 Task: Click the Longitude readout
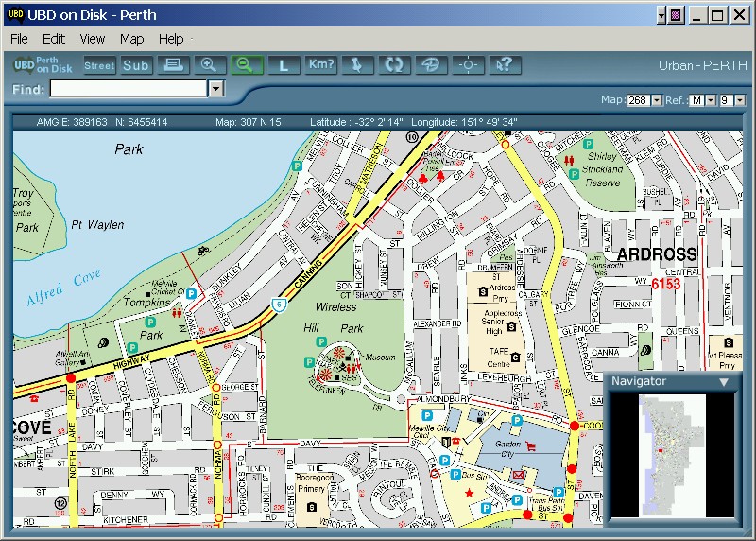coord(464,122)
